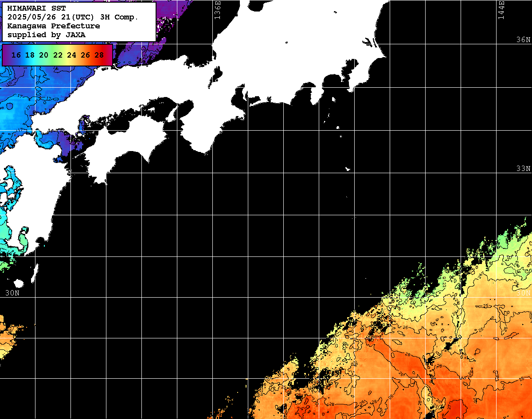Click the HIMAWARI SST title text

tap(36, 8)
